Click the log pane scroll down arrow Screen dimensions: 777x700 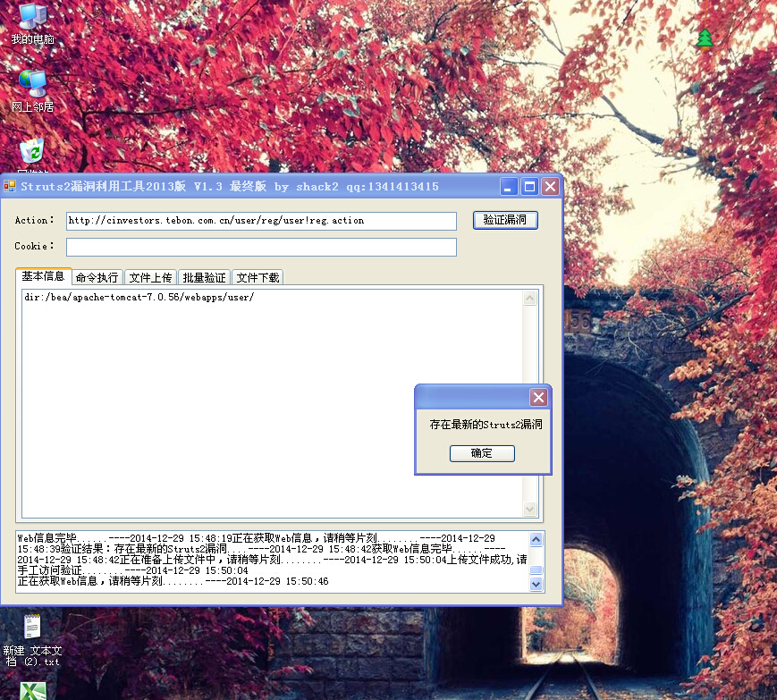tap(536, 584)
